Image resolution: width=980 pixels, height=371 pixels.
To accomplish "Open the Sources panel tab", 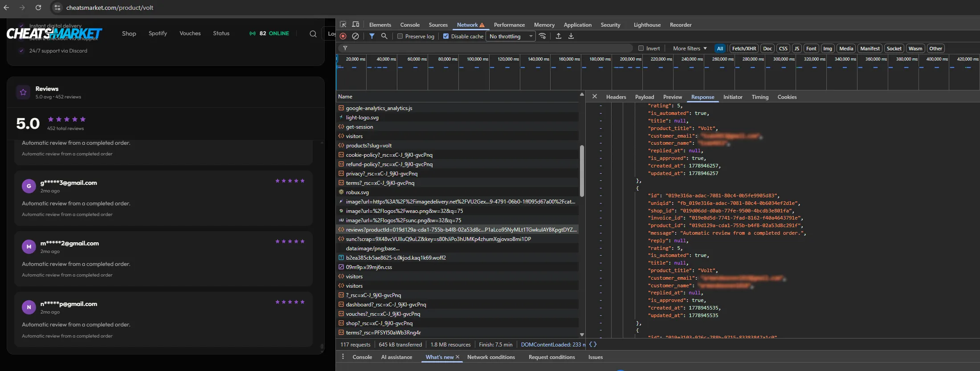I will pyautogui.click(x=438, y=25).
